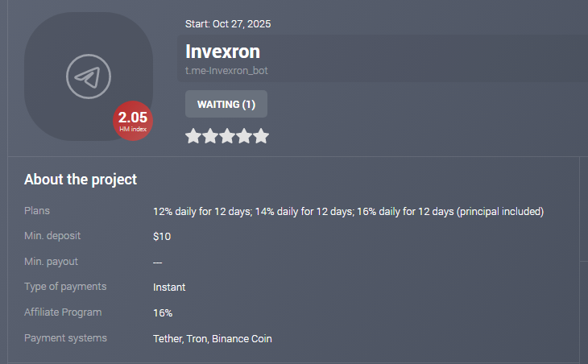This screenshot has height=364, width=588.
Task: Click the Min. payout label
Action: (51, 262)
